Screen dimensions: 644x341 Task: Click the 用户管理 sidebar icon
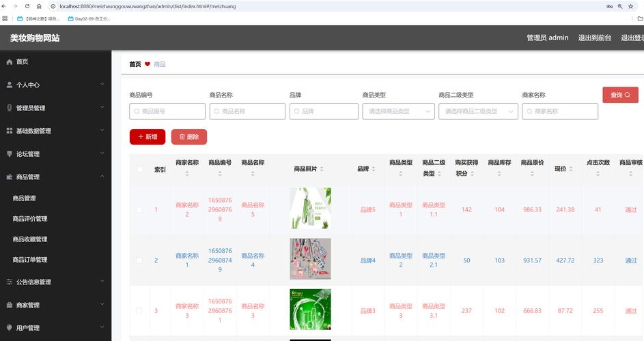(x=10, y=328)
